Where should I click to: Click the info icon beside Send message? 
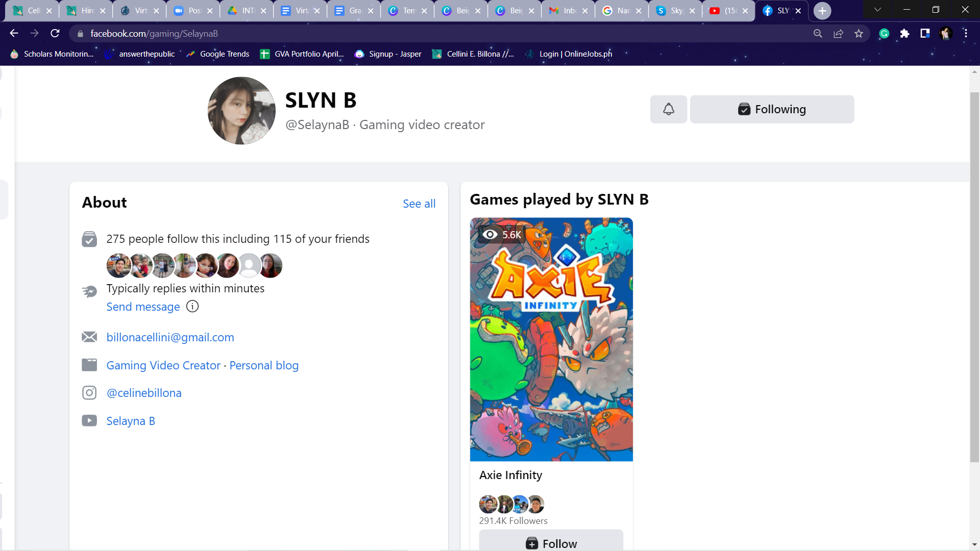point(192,307)
